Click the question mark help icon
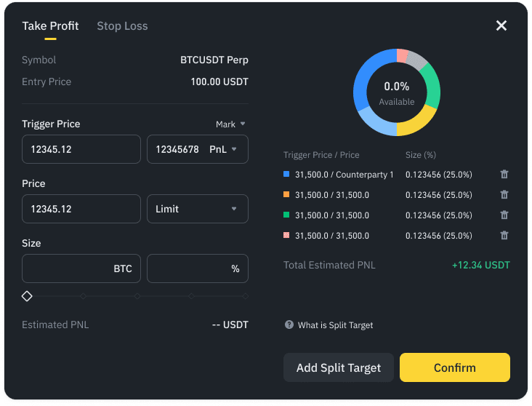The width and height of the screenshot is (532, 406). coord(289,325)
